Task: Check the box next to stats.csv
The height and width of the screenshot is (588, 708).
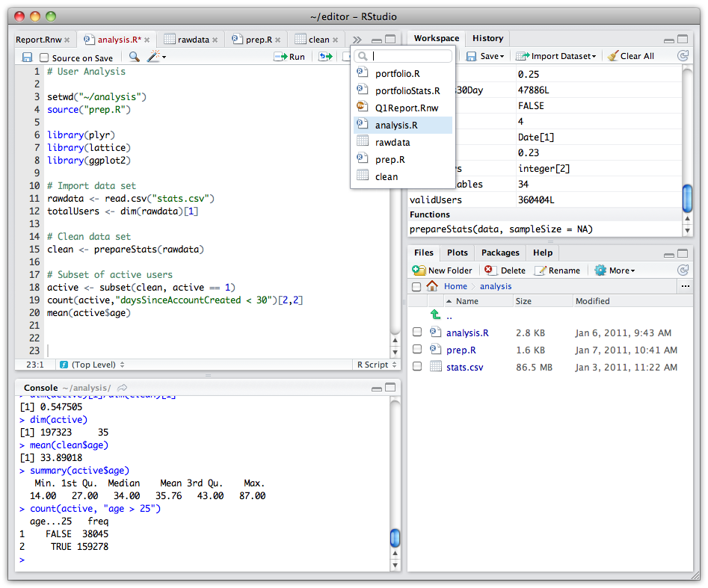Action: tap(417, 367)
